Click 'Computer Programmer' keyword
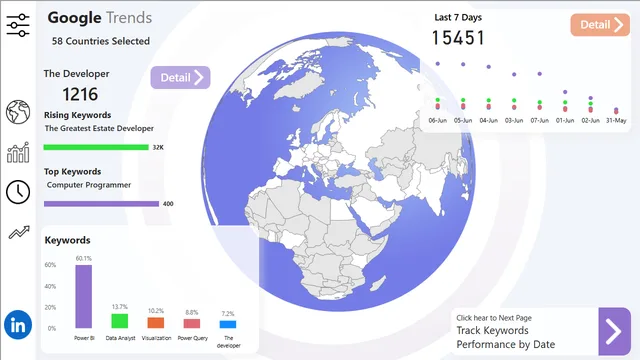 (89, 185)
